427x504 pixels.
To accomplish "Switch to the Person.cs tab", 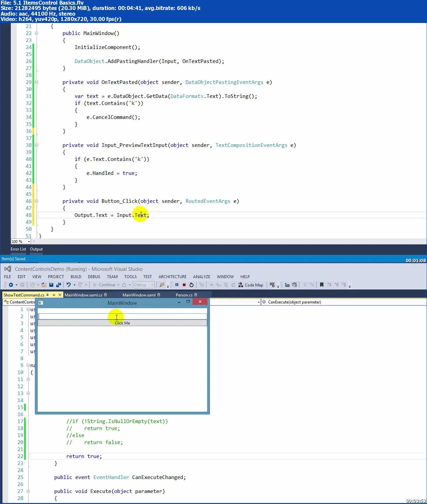I will pyautogui.click(x=184, y=295).
